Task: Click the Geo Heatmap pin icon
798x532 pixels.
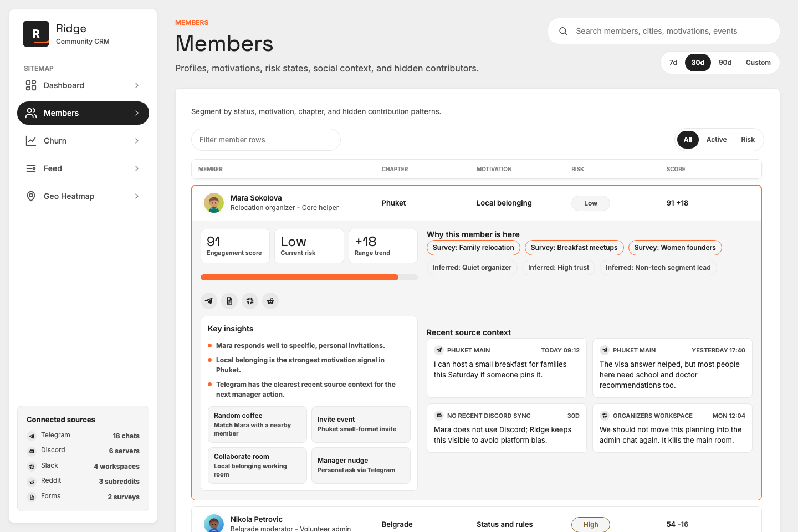Action: click(31, 196)
